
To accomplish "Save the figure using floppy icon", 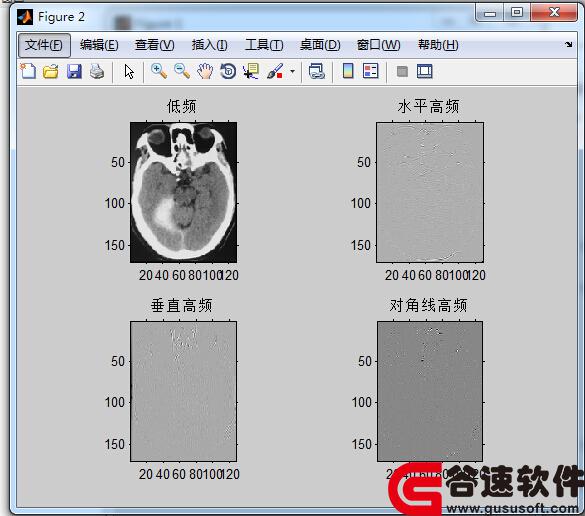I will [x=74, y=71].
